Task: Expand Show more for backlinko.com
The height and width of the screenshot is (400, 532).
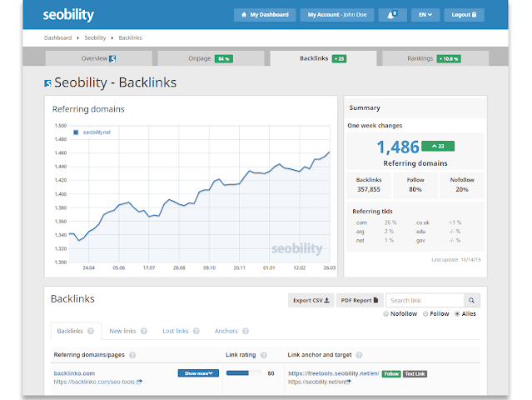Action: [198, 373]
